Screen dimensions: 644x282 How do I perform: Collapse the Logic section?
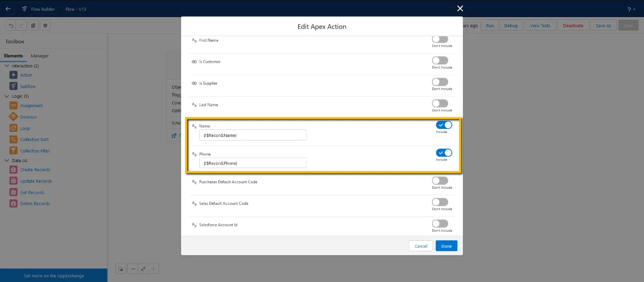[x=7, y=96]
